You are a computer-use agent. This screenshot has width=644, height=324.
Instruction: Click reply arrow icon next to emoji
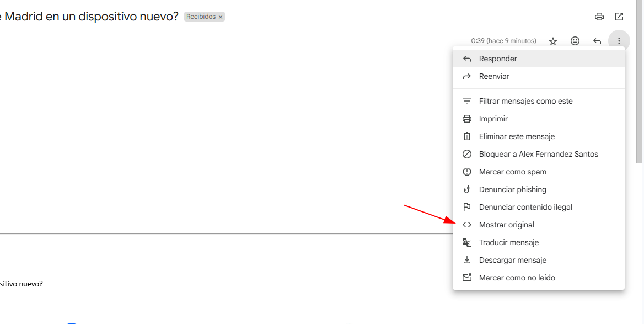[x=597, y=41]
